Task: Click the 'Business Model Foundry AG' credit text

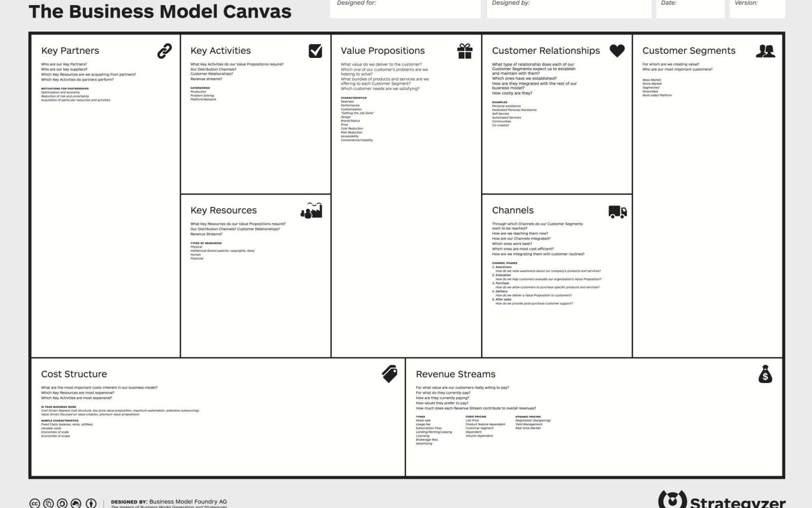Action: click(x=188, y=501)
